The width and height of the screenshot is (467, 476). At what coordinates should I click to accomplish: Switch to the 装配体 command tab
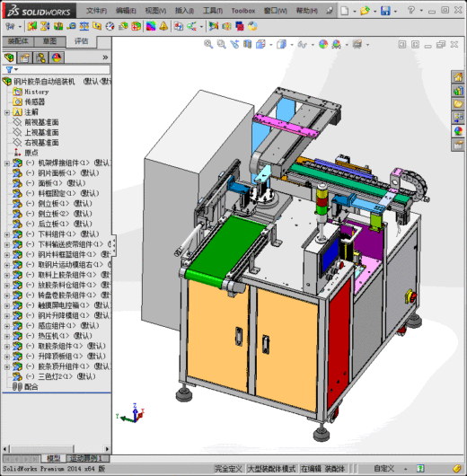18,41
